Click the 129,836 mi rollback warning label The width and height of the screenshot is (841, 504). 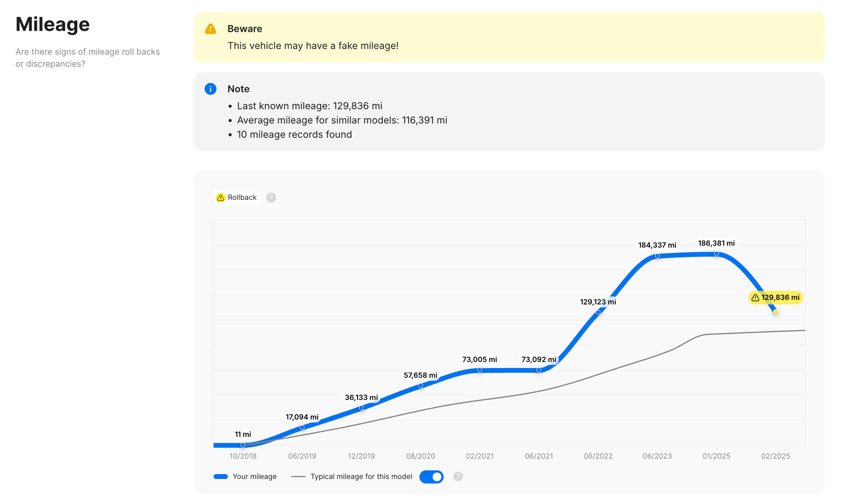click(x=776, y=297)
